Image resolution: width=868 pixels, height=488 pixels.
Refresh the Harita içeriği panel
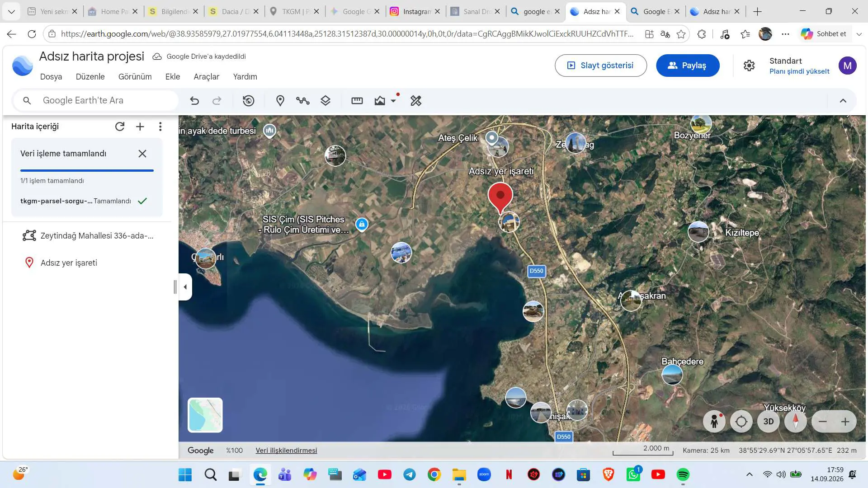click(x=120, y=127)
